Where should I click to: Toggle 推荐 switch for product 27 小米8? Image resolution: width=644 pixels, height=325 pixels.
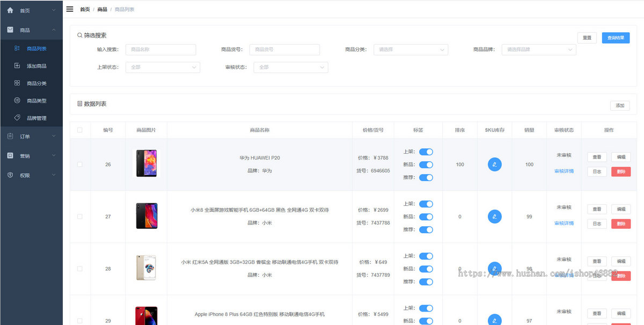pos(426,229)
